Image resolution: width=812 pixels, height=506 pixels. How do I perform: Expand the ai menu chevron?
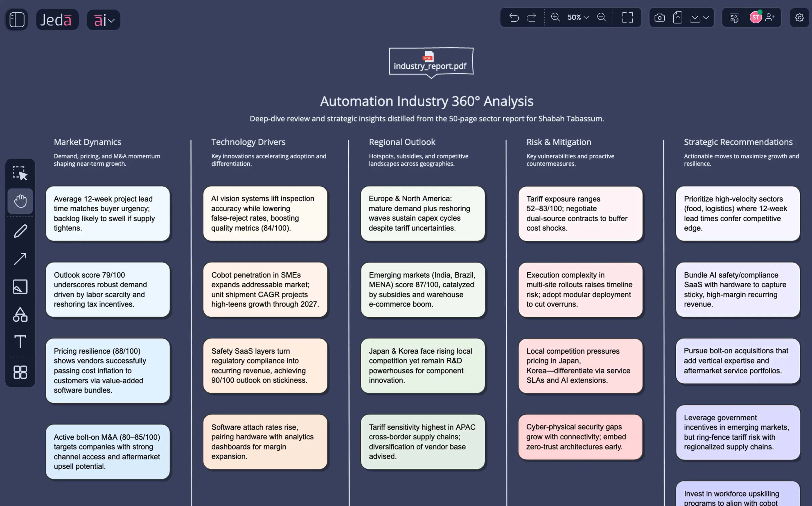tap(112, 20)
